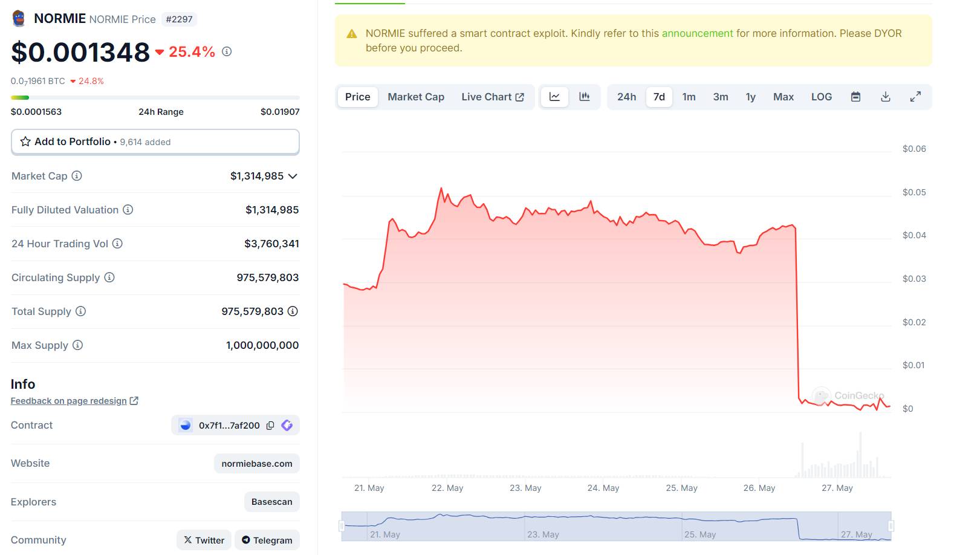Click Add to Portfolio button
The image size is (980, 555).
point(155,141)
